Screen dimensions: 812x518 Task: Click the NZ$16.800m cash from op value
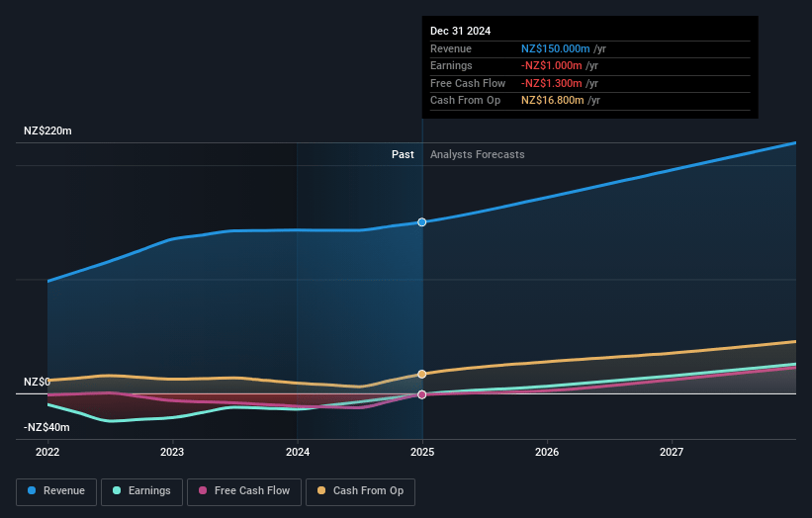(553, 101)
